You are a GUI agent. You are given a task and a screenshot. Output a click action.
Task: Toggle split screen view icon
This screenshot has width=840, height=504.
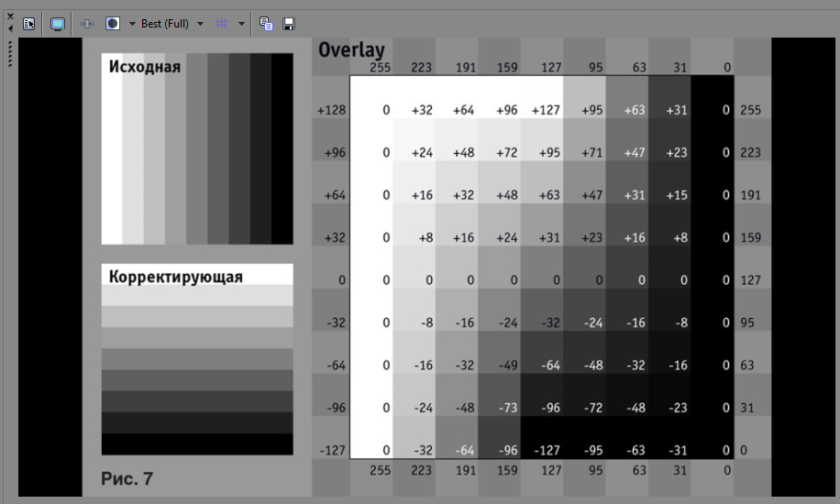113,24
